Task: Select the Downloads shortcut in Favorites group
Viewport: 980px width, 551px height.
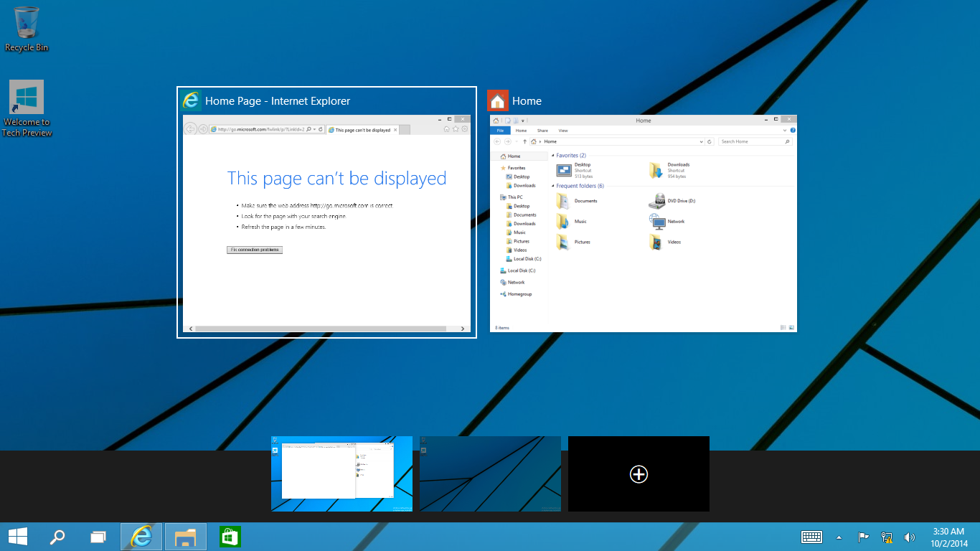Action: click(x=669, y=170)
